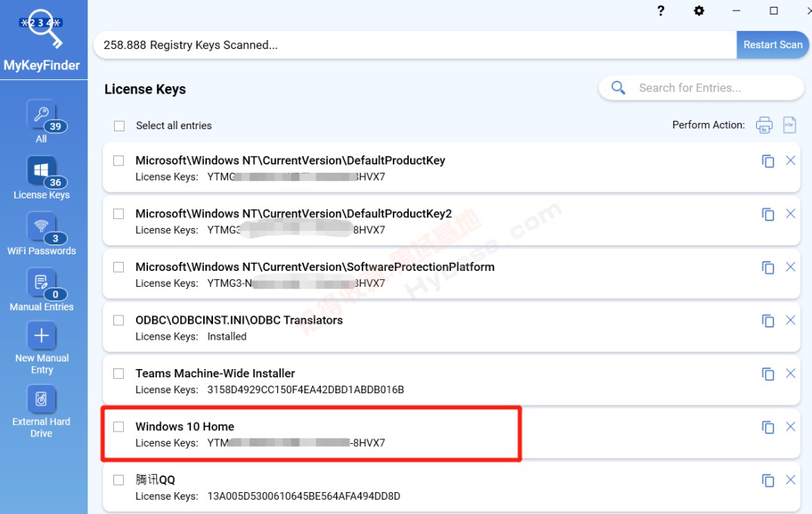
Task: Copy the 腾讯QQ license key
Action: click(768, 481)
